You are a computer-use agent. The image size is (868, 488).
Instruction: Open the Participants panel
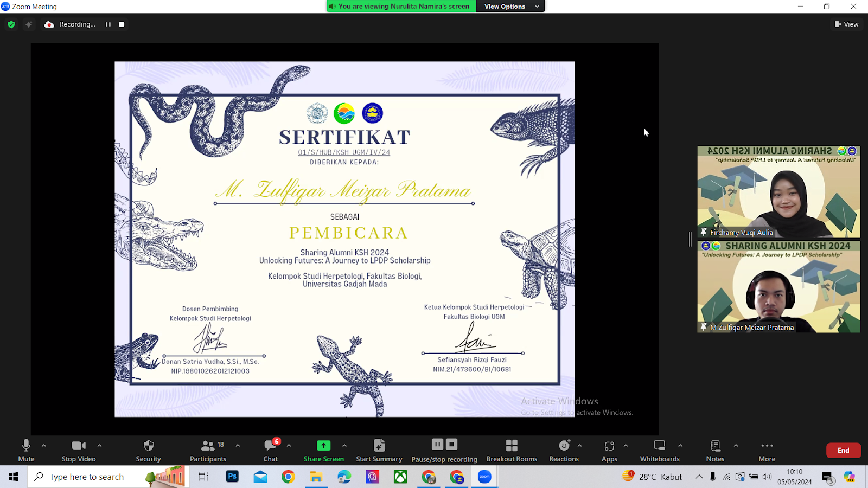[208, 451]
